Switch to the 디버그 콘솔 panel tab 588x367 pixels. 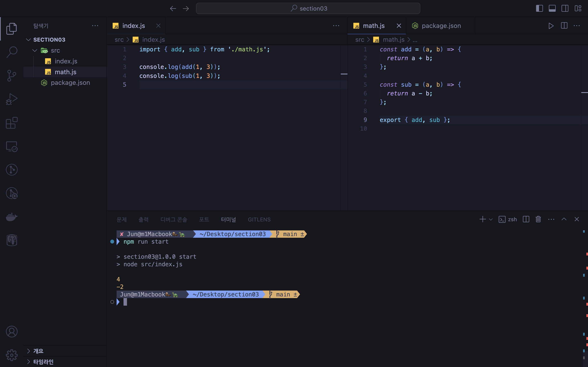pyautogui.click(x=174, y=219)
